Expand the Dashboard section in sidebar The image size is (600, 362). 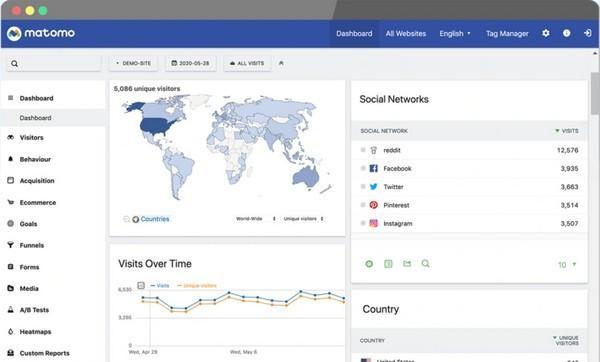[x=36, y=98]
